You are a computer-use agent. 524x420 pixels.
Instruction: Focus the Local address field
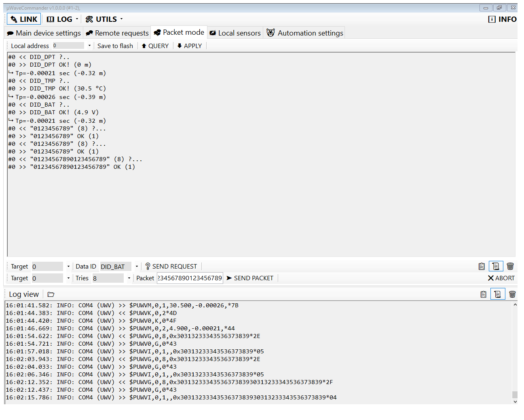pyautogui.click(x=68, y=46)
